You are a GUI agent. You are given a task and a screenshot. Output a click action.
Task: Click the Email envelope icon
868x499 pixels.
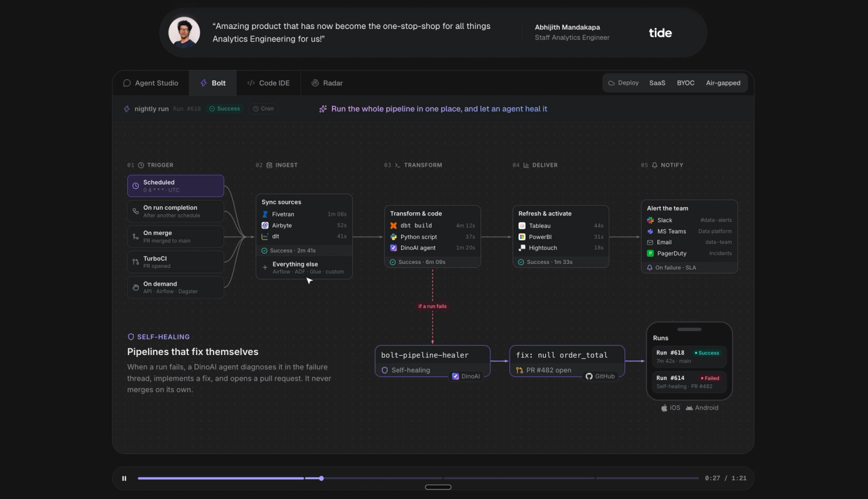pyautogui.click(x=650, y=242)
